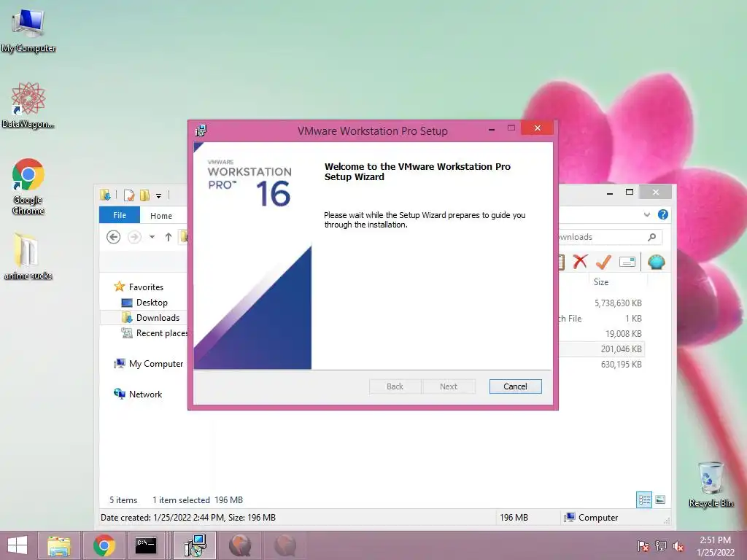
Task: Click the Back button in setup wizard
Action: (395, 386)
